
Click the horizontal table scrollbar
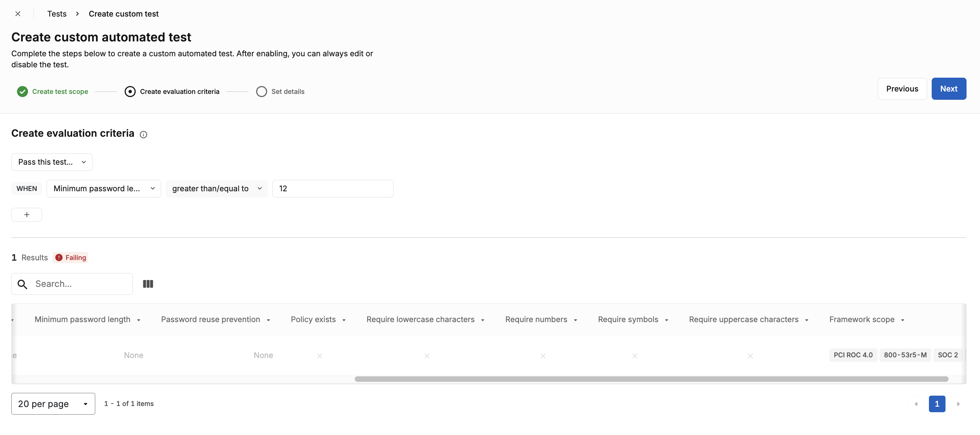click(651, 379)
